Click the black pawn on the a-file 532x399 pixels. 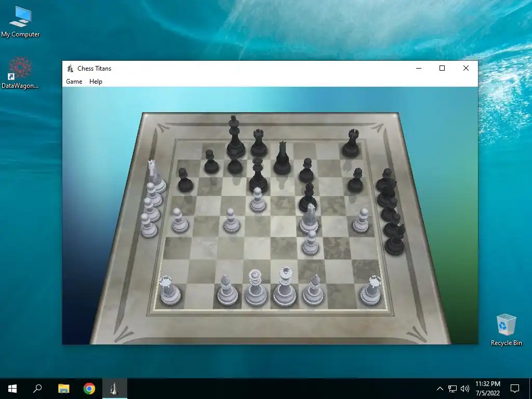[x=185, y=180]
